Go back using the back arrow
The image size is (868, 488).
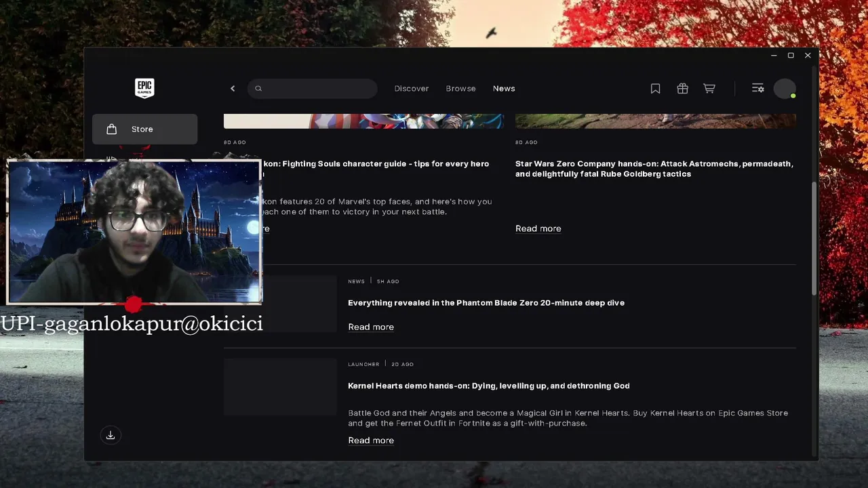pyautogui.click(x=233, y=89)
